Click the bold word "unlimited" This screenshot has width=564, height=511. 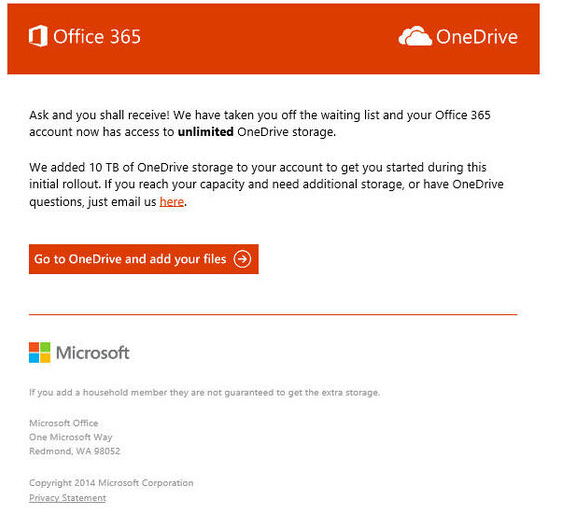(x=205, y=132)
